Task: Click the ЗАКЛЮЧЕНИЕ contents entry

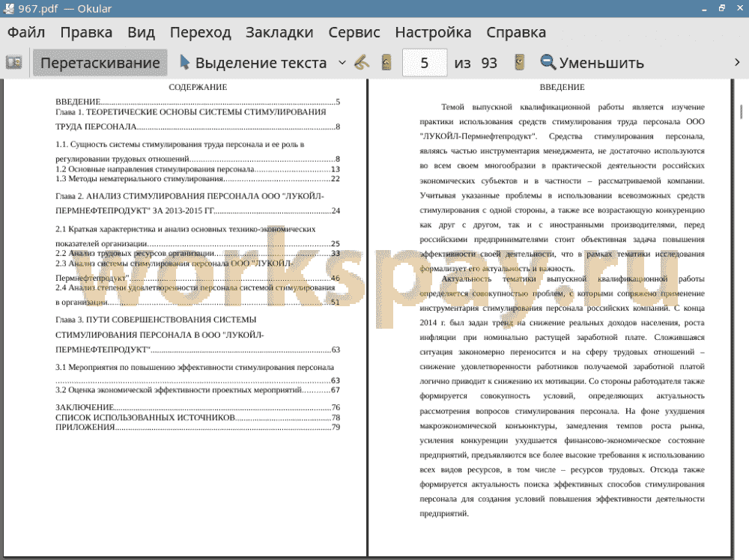Action: pos(198,407)
